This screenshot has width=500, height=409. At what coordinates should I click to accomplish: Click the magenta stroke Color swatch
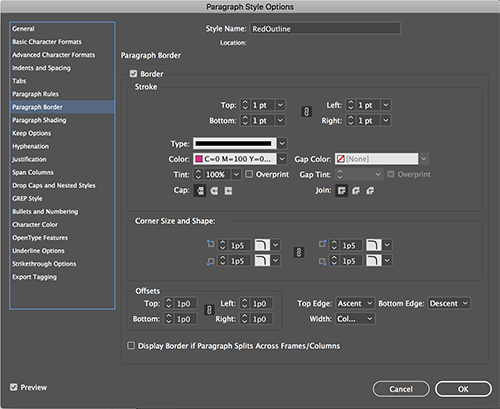pos(199,159)
